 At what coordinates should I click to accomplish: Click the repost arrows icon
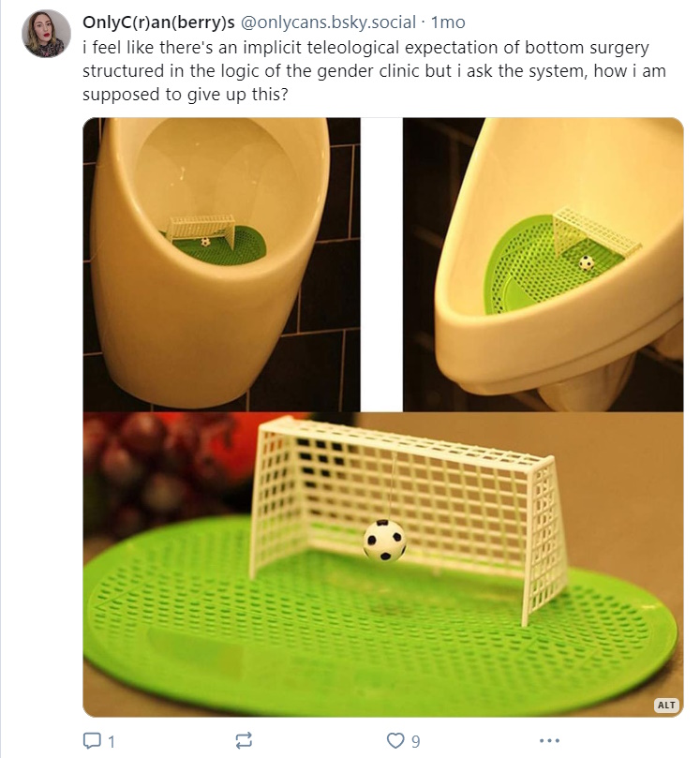tap(244, 740)
